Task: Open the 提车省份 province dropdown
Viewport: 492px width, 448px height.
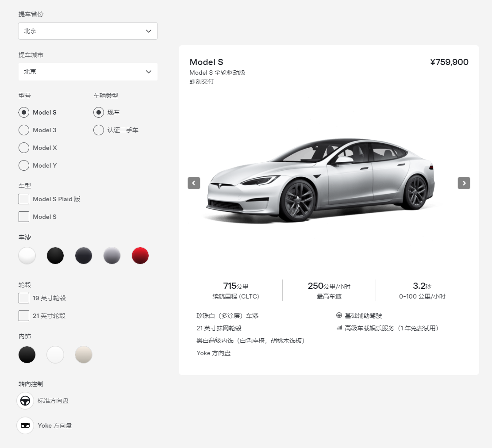Action: point(88,31)
